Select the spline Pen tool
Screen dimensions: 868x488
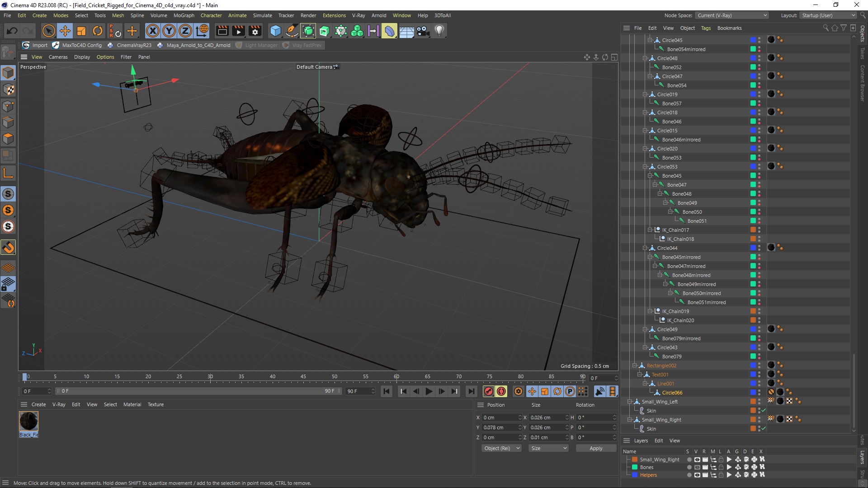[x=292, y=31]
